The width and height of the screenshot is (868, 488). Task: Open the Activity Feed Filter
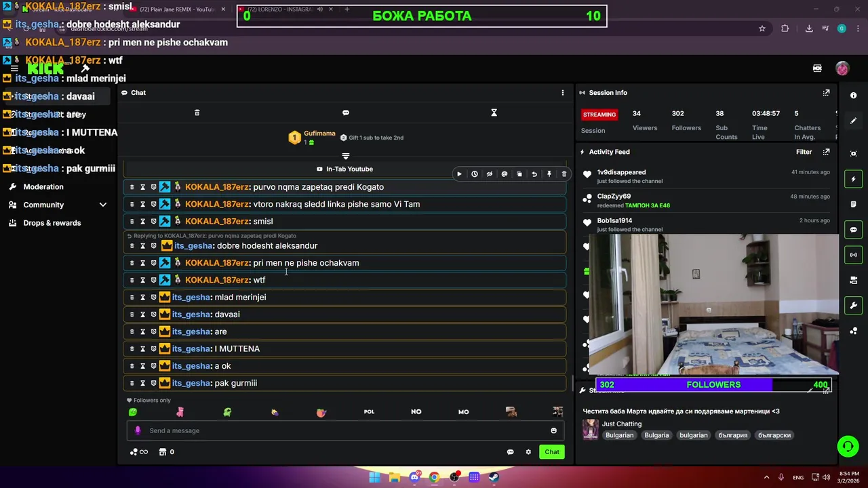click(x=804, y=152)
